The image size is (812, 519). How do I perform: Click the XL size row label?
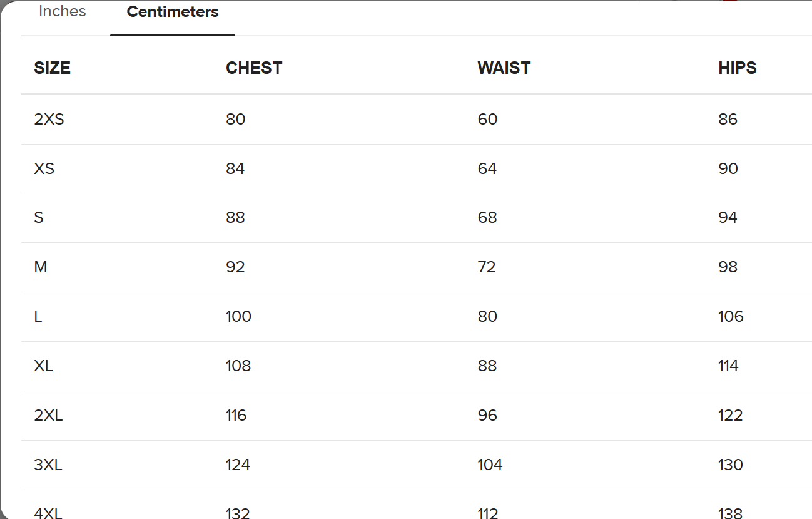[x=43, y=366]
